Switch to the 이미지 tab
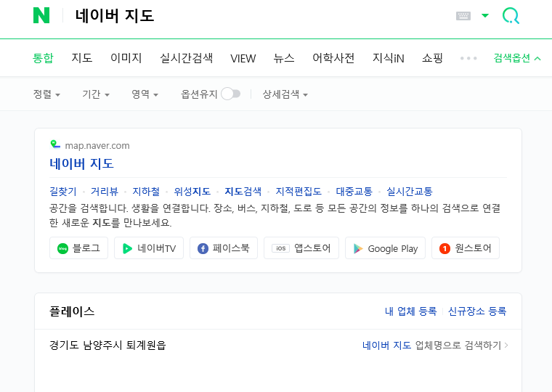This screenshot has height=392, width=552. (x=126, y=57)
